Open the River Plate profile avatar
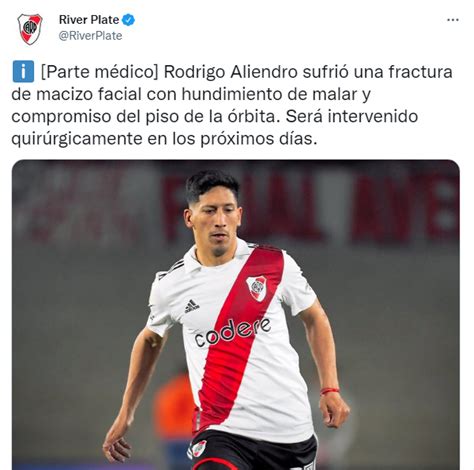The height and width of the screenshot is (470, 474). tap(30, 29)
